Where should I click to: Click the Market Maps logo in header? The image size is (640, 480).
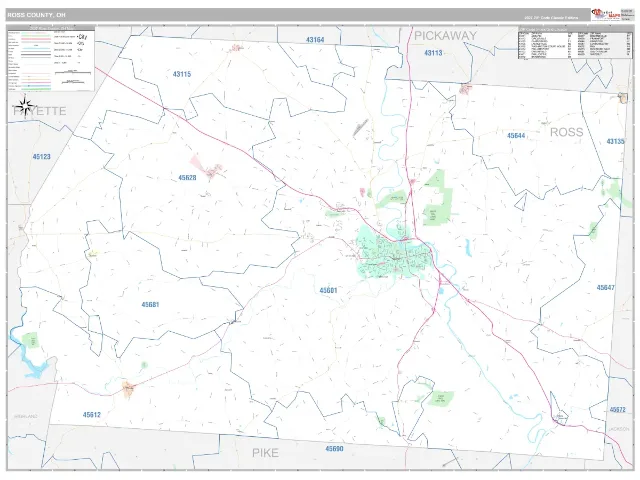pyautogui.click(x=606, y=14)
